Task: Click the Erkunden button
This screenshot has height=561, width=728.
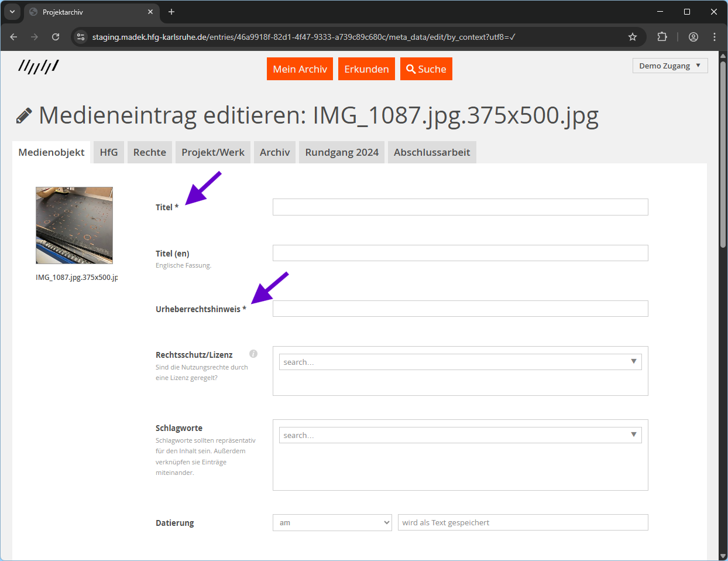Action: pyautogui.click(x=366, y=69)
